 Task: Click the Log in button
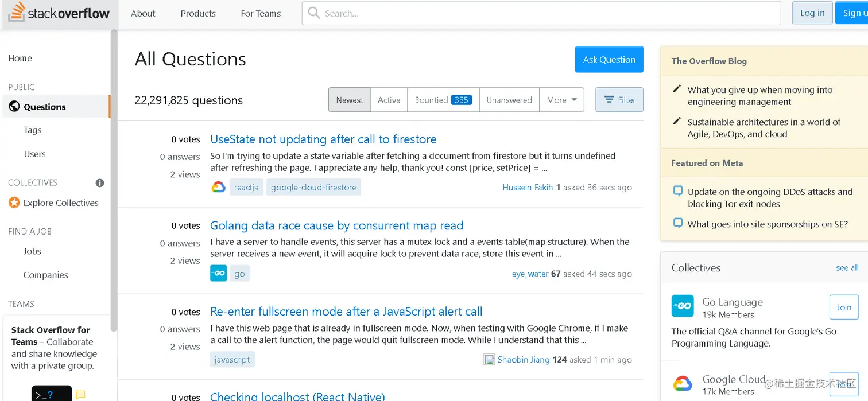point(812,13)
